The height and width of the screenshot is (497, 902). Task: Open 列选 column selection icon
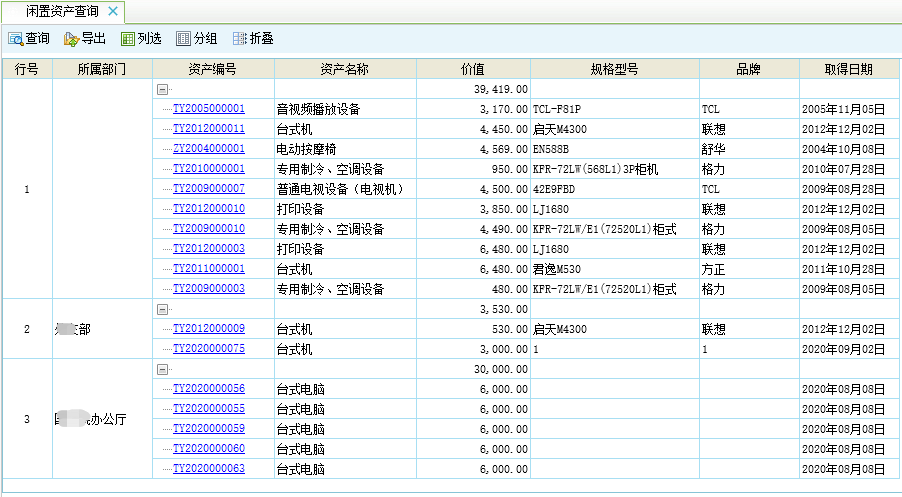click(x=127, y=39)
